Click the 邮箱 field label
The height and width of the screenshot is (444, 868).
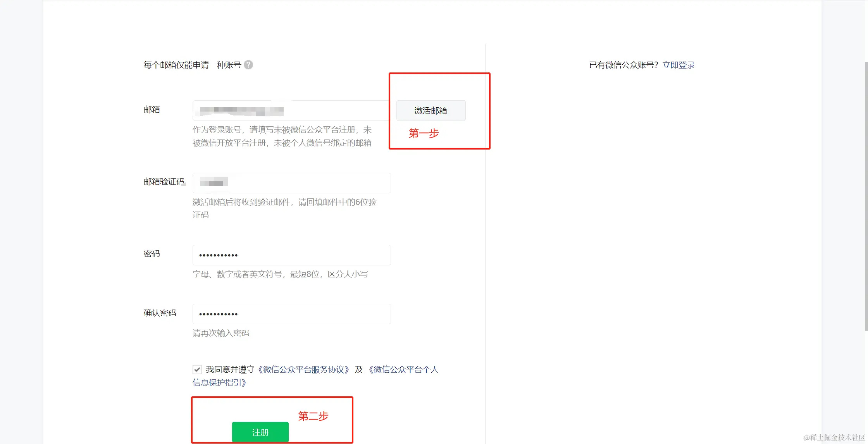click(x=152, y=110)
